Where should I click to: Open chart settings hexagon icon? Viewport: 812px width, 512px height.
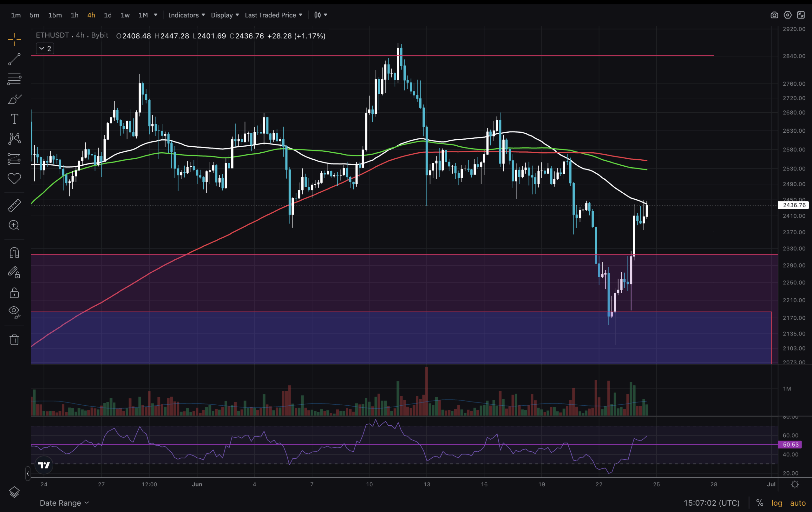787,15
